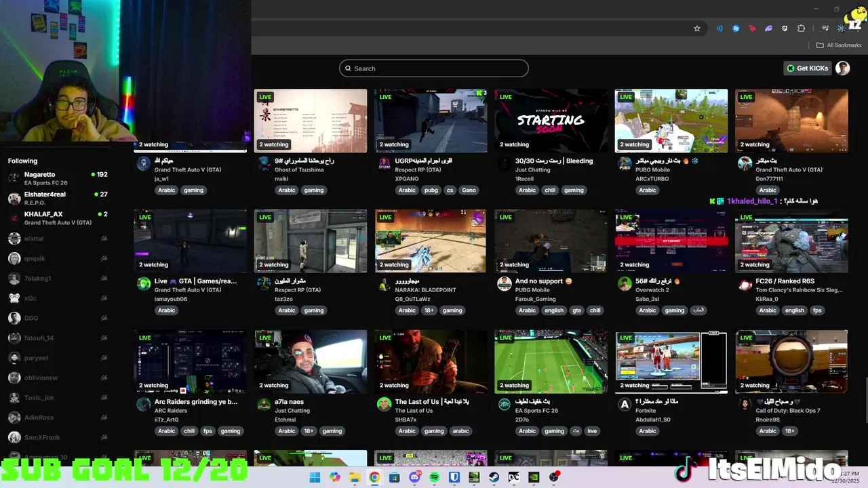
Task: Click the 'pubg' tag under XPGANO stream
Action: click(x=431, y=190)
